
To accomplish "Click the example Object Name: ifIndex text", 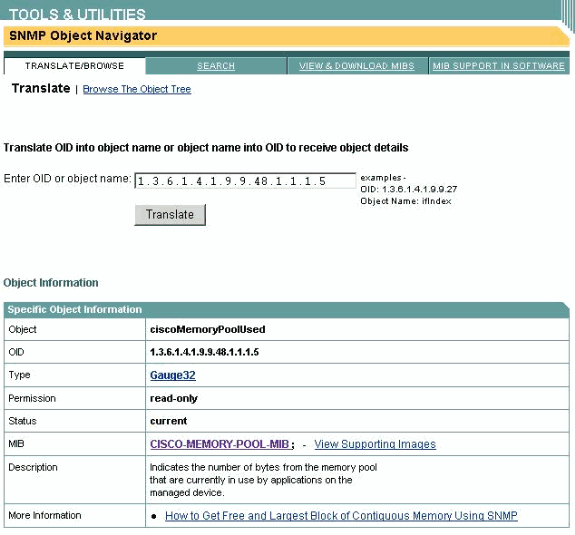I will pos(406,201).
